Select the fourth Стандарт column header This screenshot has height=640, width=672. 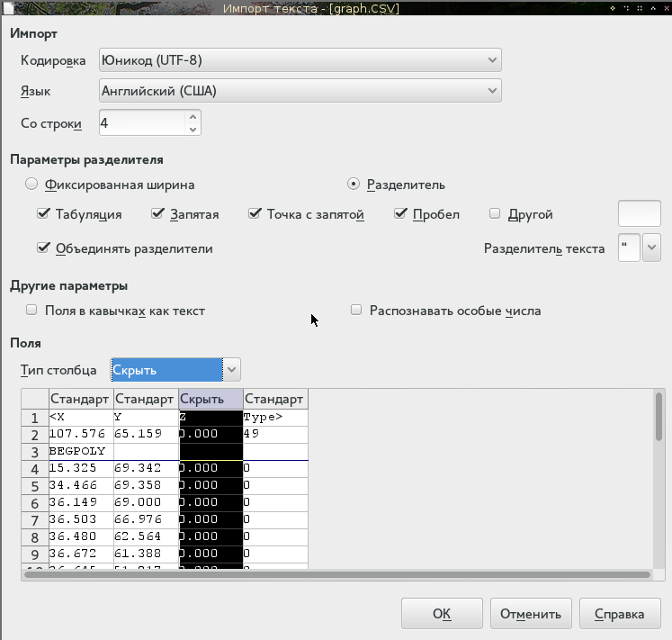click(x=275, y=399)
